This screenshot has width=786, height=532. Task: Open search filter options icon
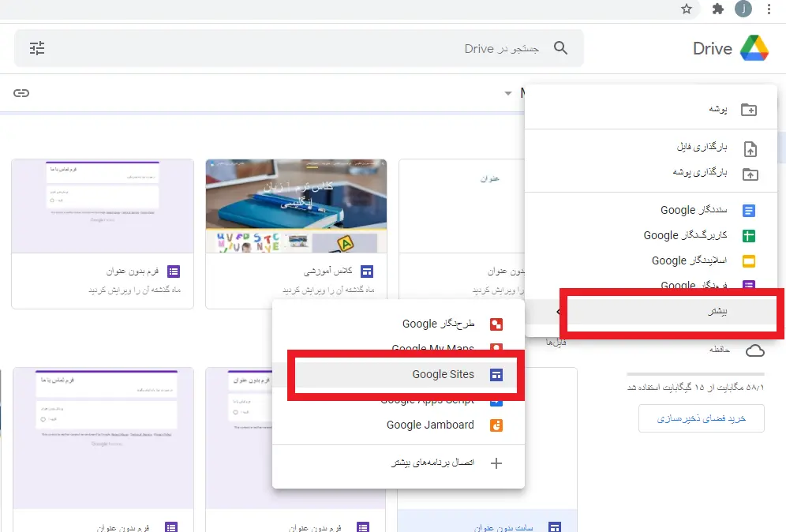pyautogui.click(x=37, y=48)
